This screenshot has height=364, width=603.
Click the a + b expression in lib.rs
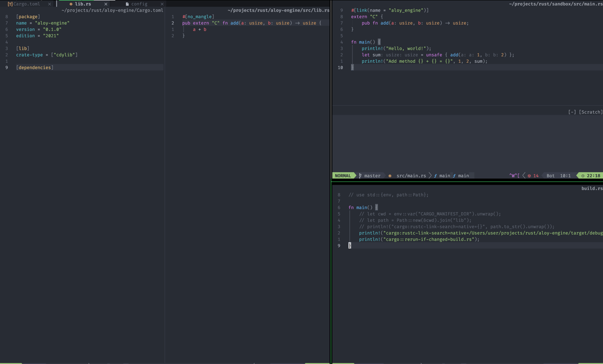point(200,29)
